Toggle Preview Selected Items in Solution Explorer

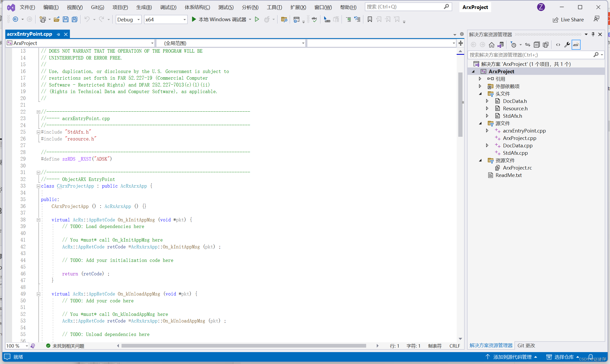576,45
